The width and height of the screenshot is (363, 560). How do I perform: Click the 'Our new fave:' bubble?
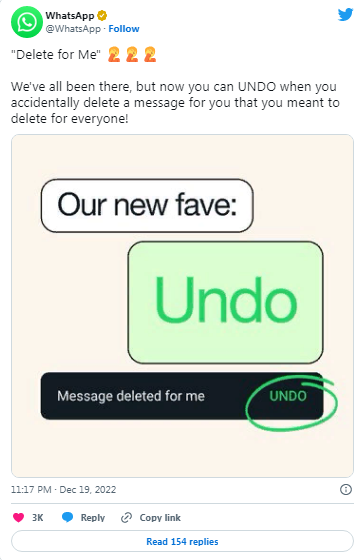(x=147, y=205)
